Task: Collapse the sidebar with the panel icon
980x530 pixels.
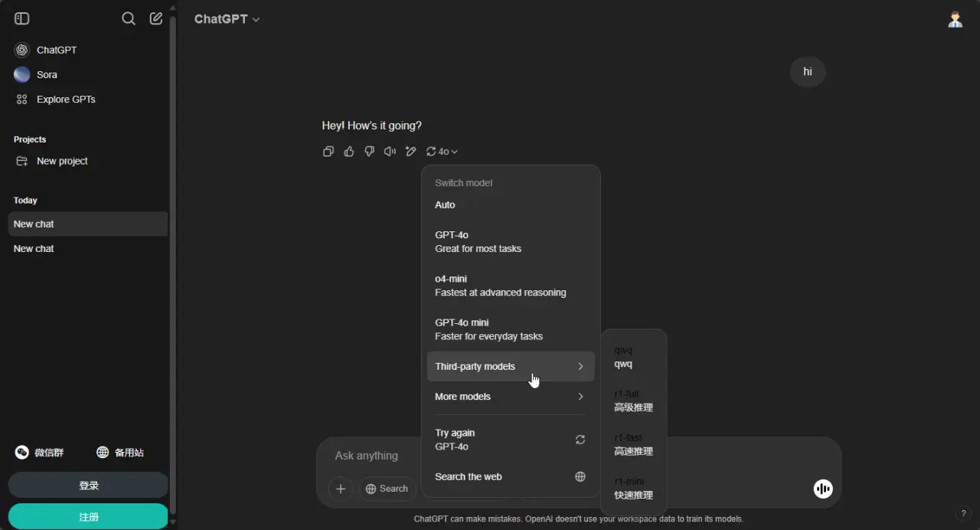Action: (21, 18)
